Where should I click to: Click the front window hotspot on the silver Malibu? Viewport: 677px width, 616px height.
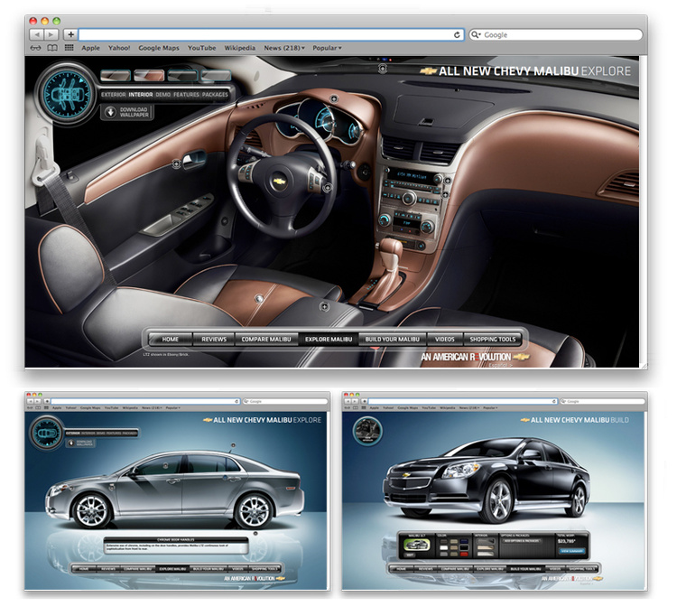tap(166, 466)
